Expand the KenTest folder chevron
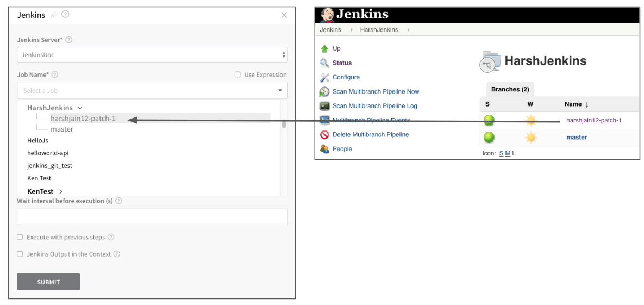The image size is (644, 305). pos(61,191)
